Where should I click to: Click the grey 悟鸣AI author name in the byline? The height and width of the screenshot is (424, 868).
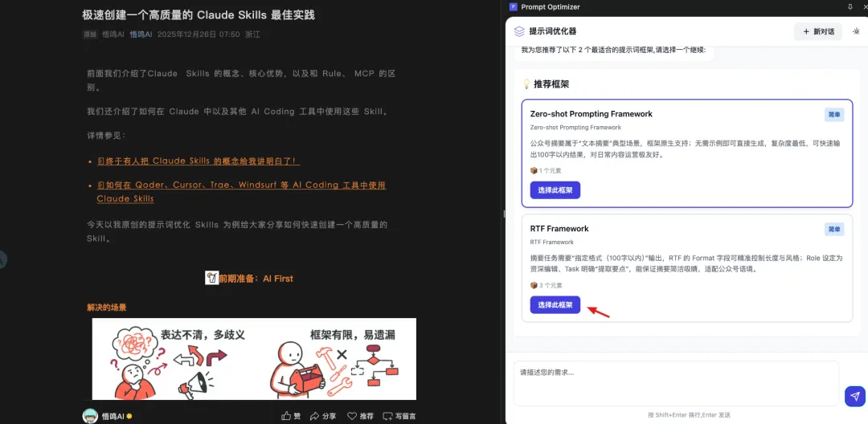(113, 35)
